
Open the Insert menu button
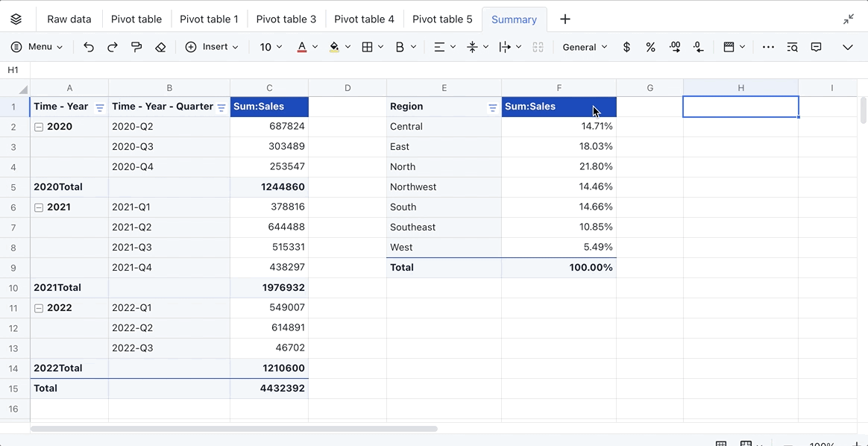212,47
